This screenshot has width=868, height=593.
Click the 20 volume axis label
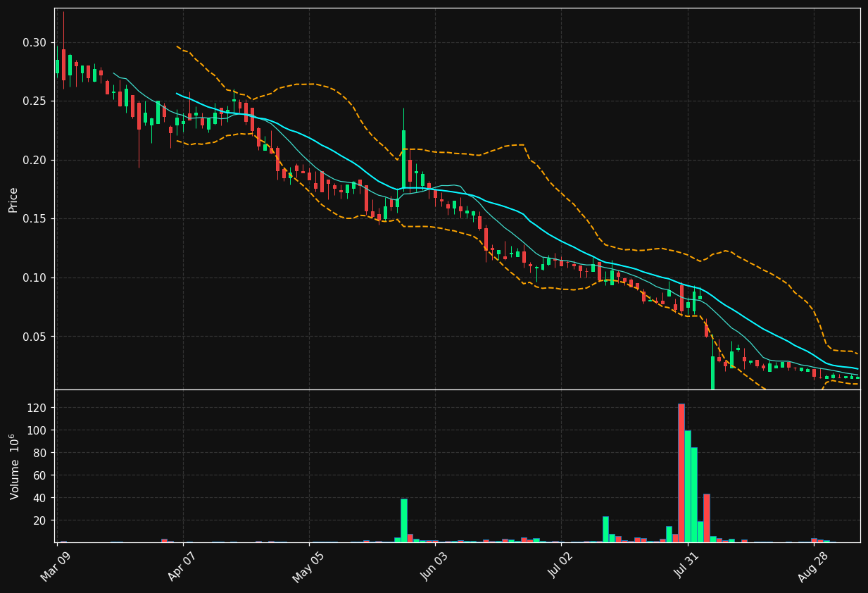tap(40, 520)
